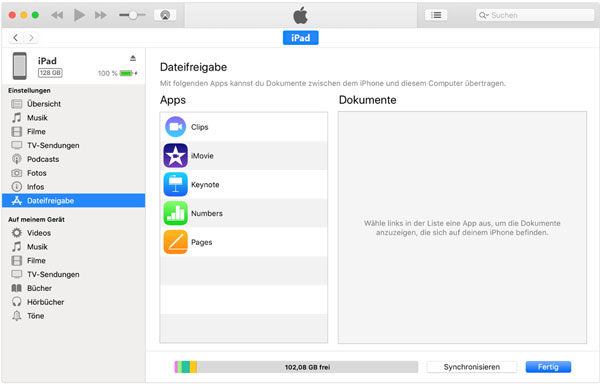
Task: Select the iMovie app icon
Action: click(175, 156)
